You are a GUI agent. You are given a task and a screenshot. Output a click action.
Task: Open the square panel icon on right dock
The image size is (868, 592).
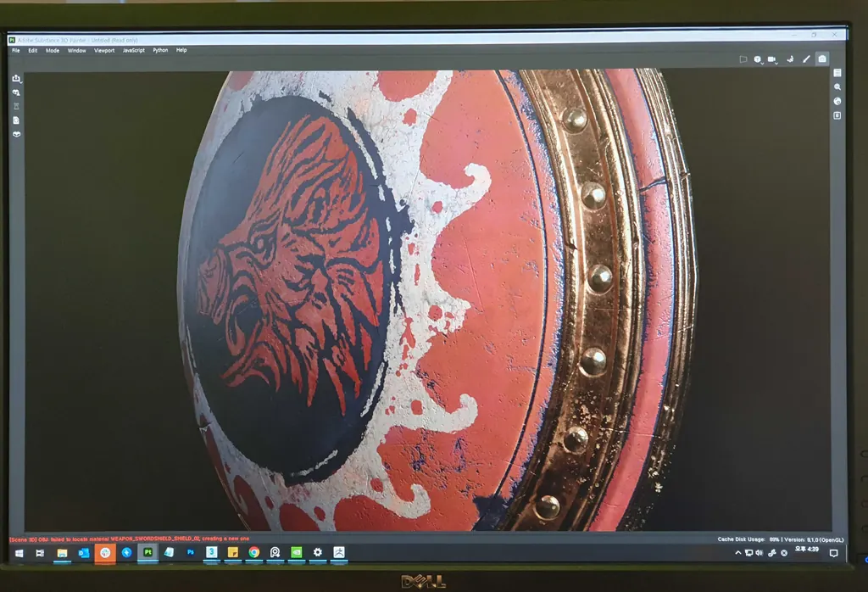(x=837, y=115)
